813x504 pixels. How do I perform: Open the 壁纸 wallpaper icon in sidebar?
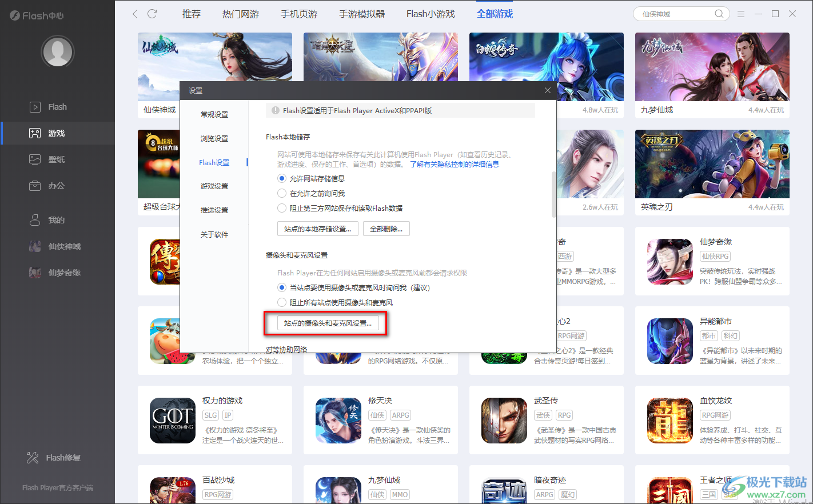coord(35,159)
